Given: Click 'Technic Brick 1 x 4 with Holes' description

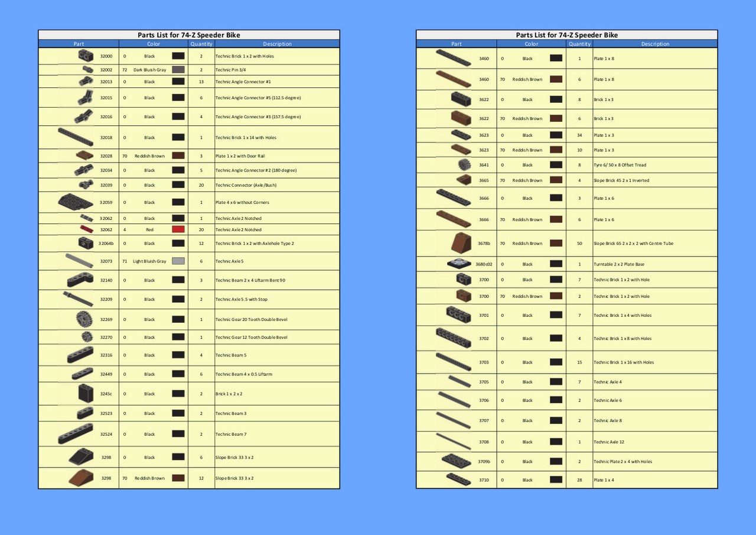Looking at the screenshot, I should (x=623, y=315).
